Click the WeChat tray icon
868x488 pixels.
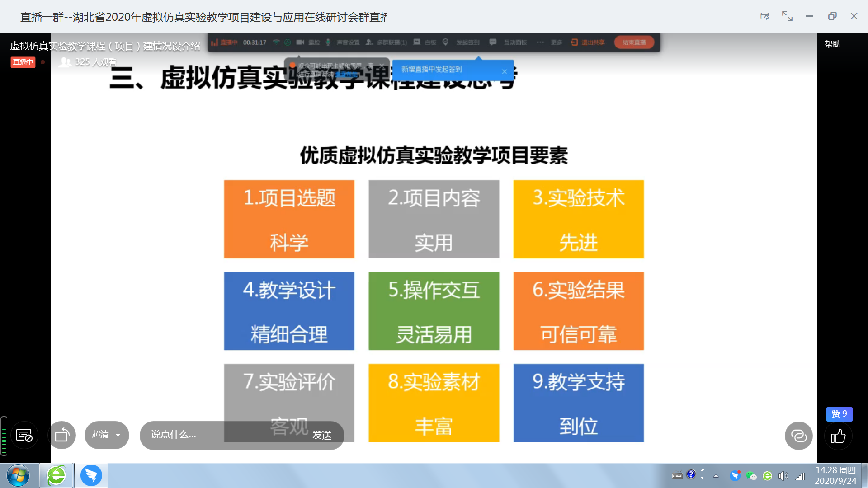[x=751, y=476]
